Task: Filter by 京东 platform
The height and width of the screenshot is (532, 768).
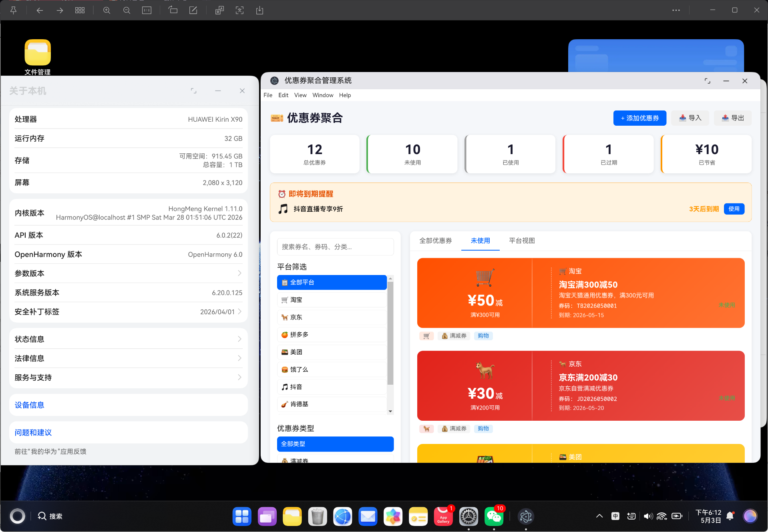Action: coord(332,317)
